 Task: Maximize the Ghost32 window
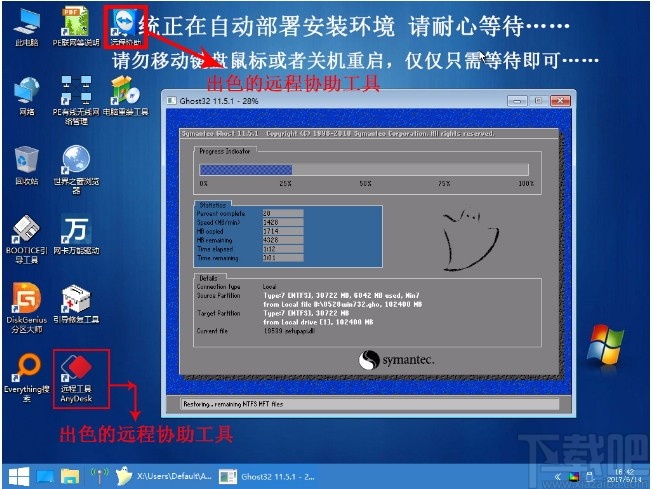[538, 101]
